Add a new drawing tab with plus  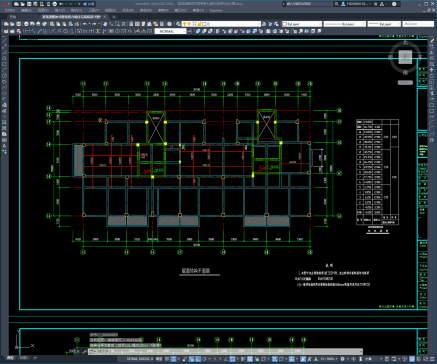coord(114,16)
